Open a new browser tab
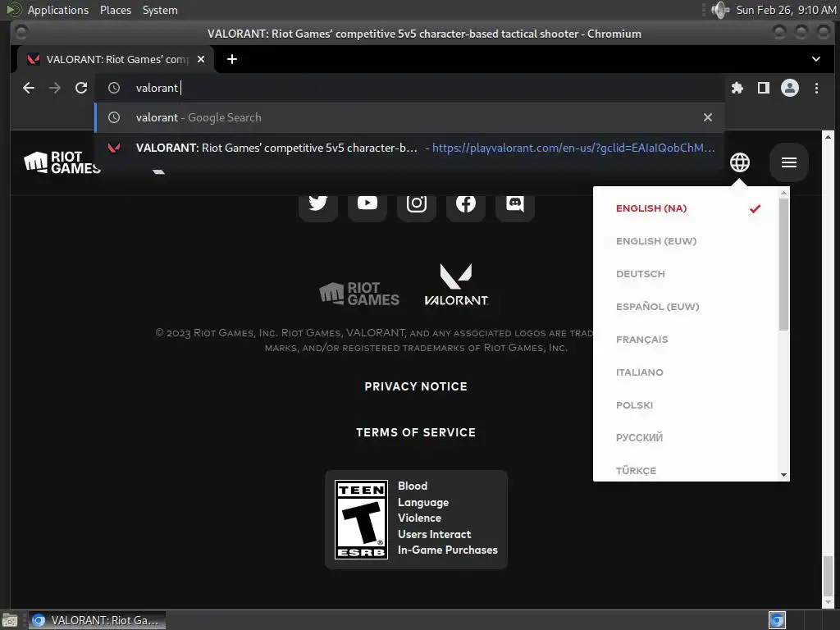This screenshot has width=840, height=630. tap(232, 59)
